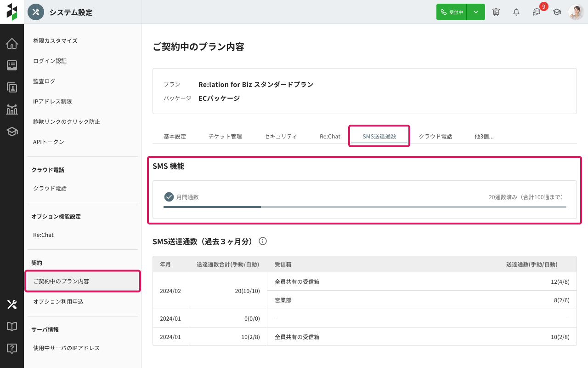Click the 2024/02 year-month cell
The height and width of the screenshot is (368, 588).
point(170,291)
